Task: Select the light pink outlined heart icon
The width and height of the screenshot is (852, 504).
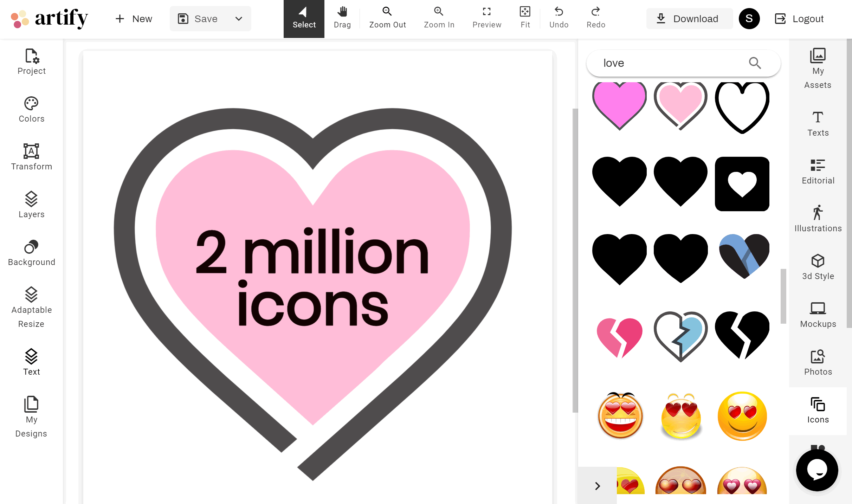Action: click(680, 106)
